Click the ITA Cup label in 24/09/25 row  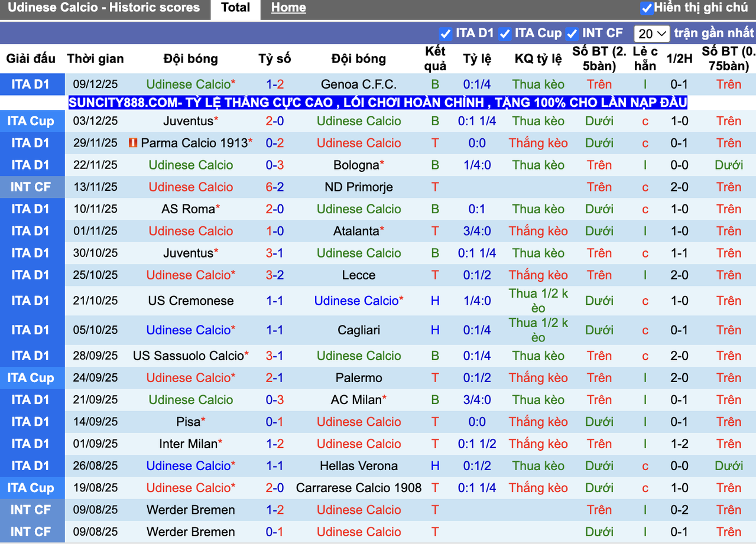coord(30,377)
